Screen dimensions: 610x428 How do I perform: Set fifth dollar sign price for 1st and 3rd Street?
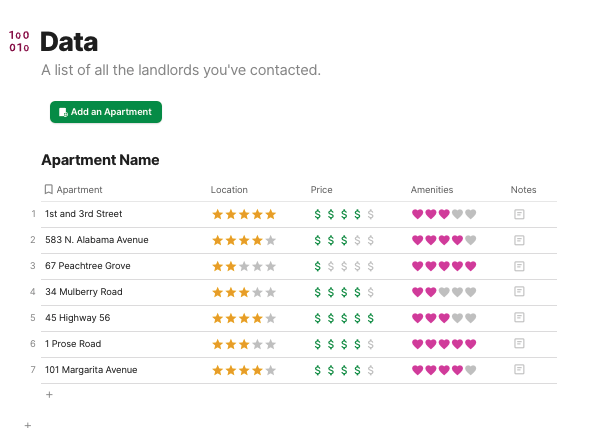coord(371,214)
